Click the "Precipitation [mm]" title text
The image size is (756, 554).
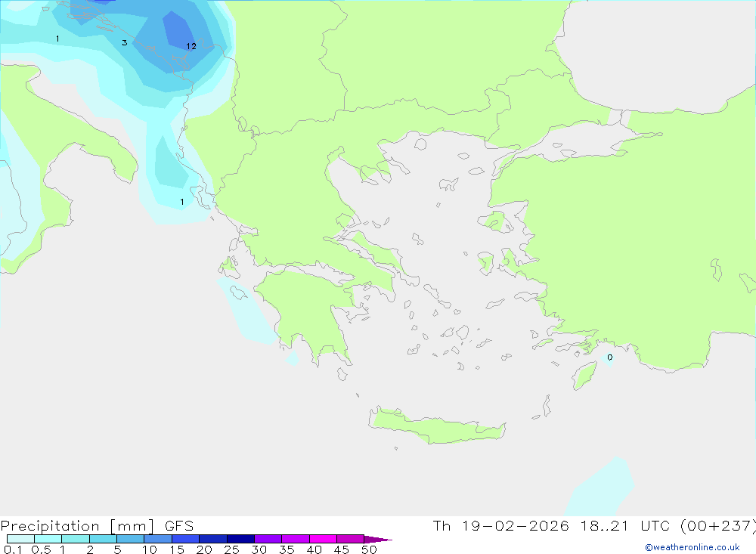pyautogui.click(x=78, y=526)
